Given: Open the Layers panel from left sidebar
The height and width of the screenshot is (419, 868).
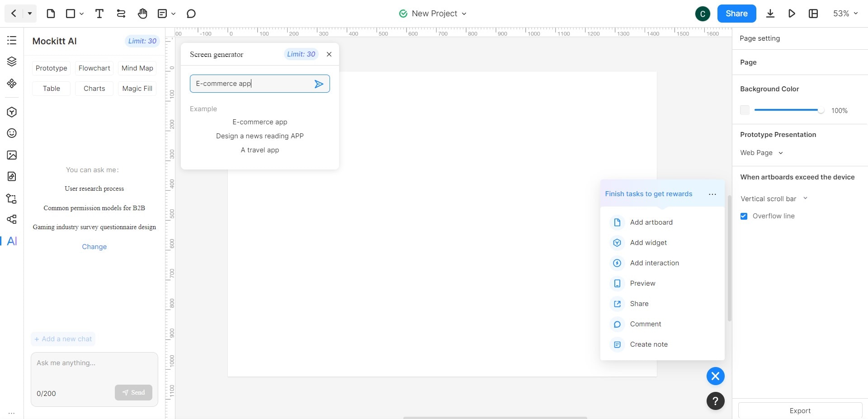Looking at the screenshot, I should [12, 61].
